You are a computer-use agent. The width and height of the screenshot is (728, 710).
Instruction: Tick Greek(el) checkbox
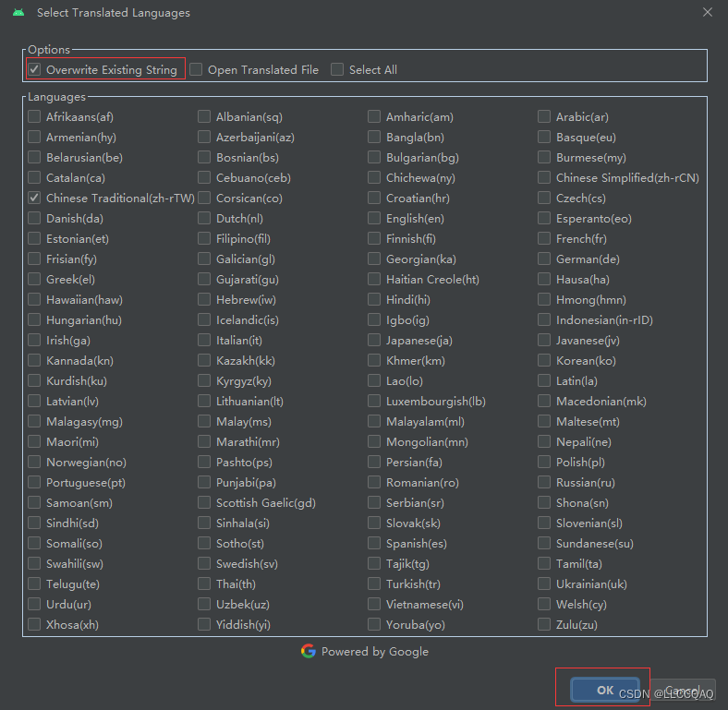tap(34, 280)
